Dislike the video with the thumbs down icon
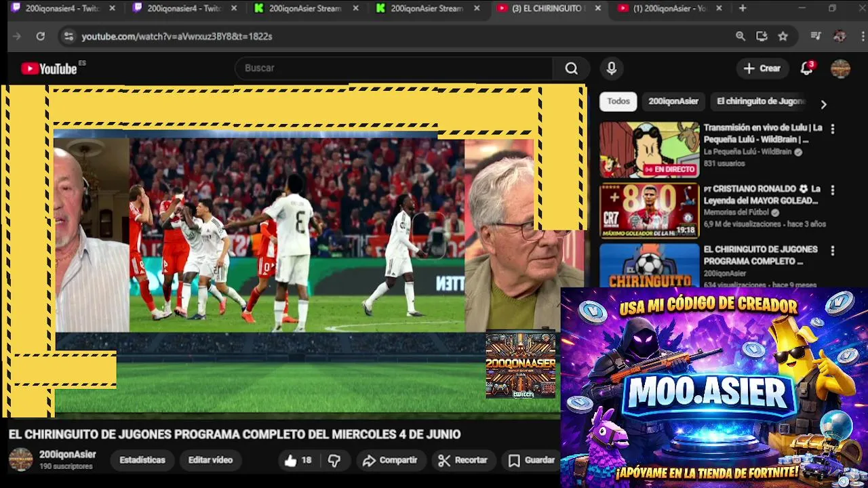868x488 pixels. [x=334, y=461]
